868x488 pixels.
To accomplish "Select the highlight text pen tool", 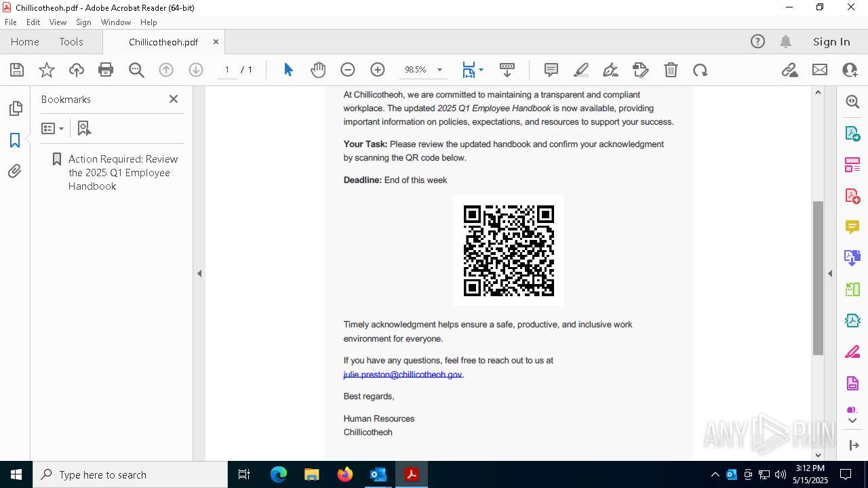I will coord(581,70).
